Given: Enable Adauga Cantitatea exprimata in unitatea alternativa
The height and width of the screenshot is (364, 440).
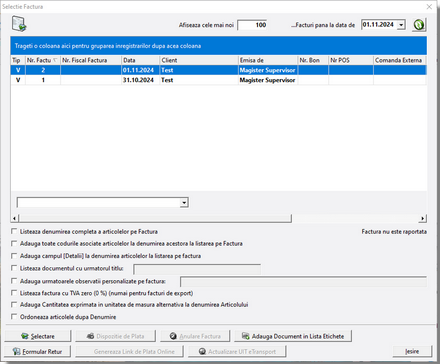Looking at the screenshot, I should [14, 304].
